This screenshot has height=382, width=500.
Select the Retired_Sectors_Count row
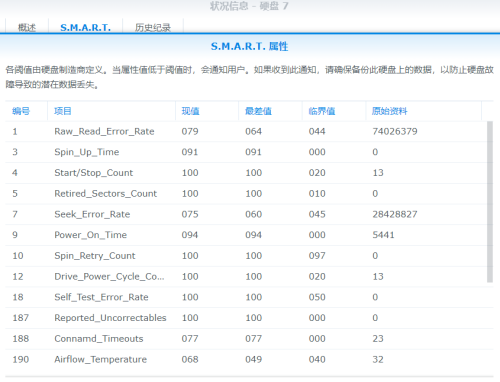click(x=246, y=193)
